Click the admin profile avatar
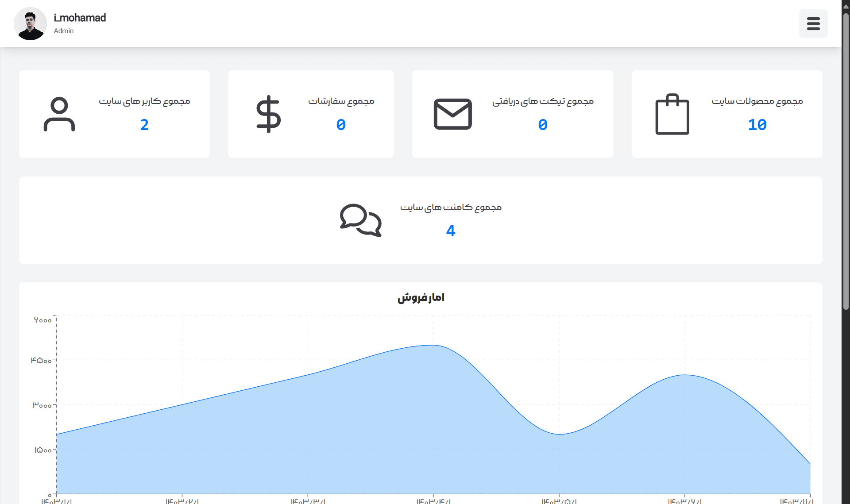Screen dimensions: 850x504 (x=30, y=23)
